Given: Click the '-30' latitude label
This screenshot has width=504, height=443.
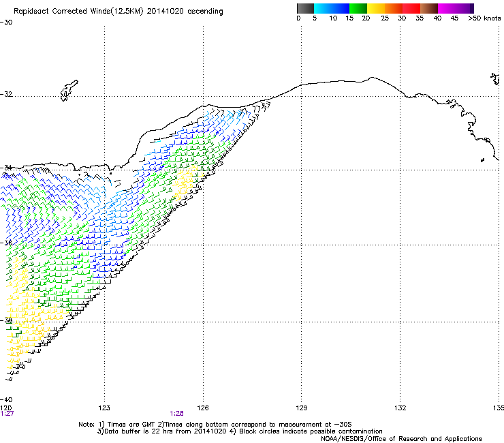Looking at the screenshot, I should click(6, 22).
